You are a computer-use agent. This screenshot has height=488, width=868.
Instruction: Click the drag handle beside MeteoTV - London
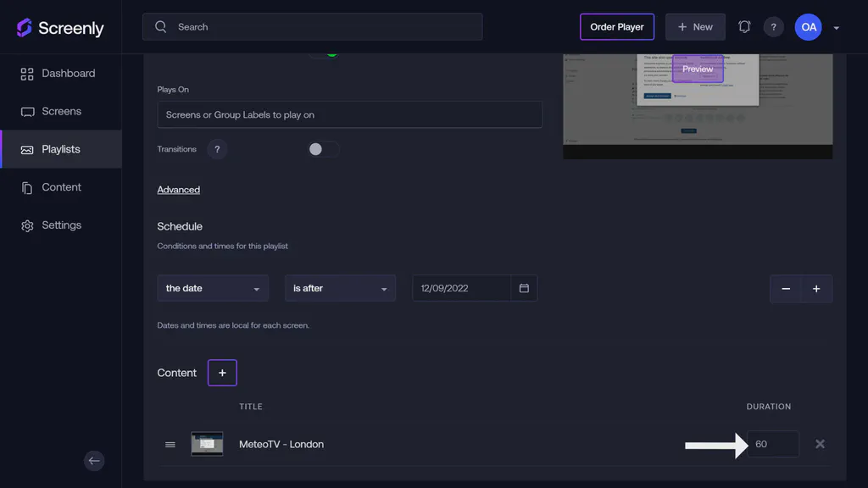click(x=170, y=444)
